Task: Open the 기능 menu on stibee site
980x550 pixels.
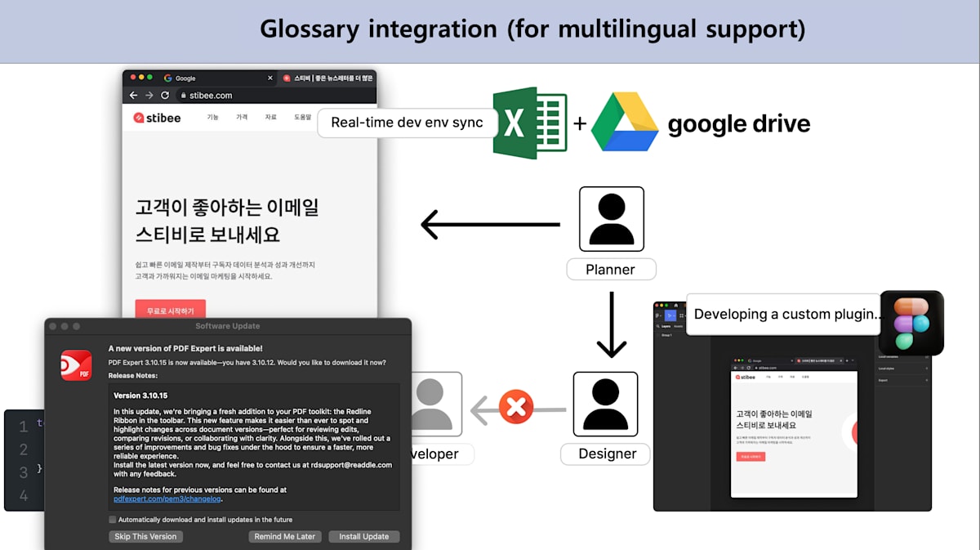Action: [212, 118]
